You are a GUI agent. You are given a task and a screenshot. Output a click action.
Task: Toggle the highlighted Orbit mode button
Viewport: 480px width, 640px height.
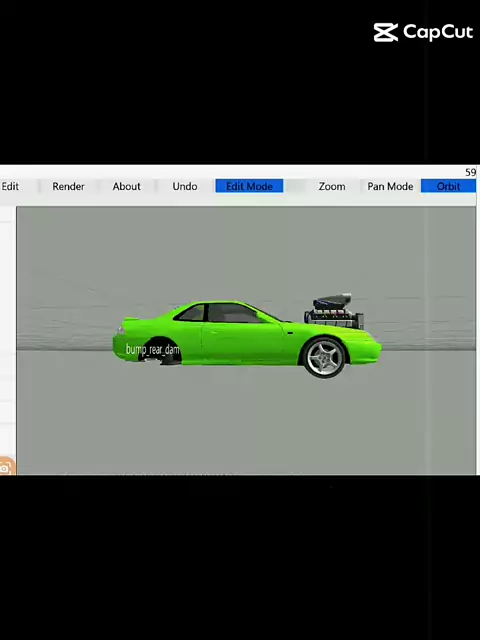(448, 186)
